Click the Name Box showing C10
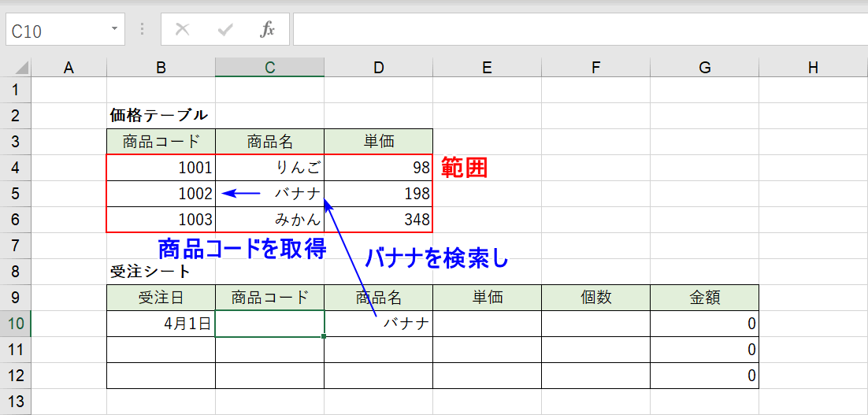The image size is (868, 415). pos(65,30)
